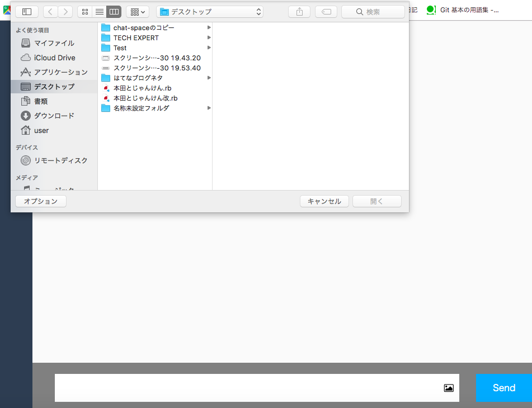
Task: Open the item arrangement icon menu
Action: pos(137,11)
